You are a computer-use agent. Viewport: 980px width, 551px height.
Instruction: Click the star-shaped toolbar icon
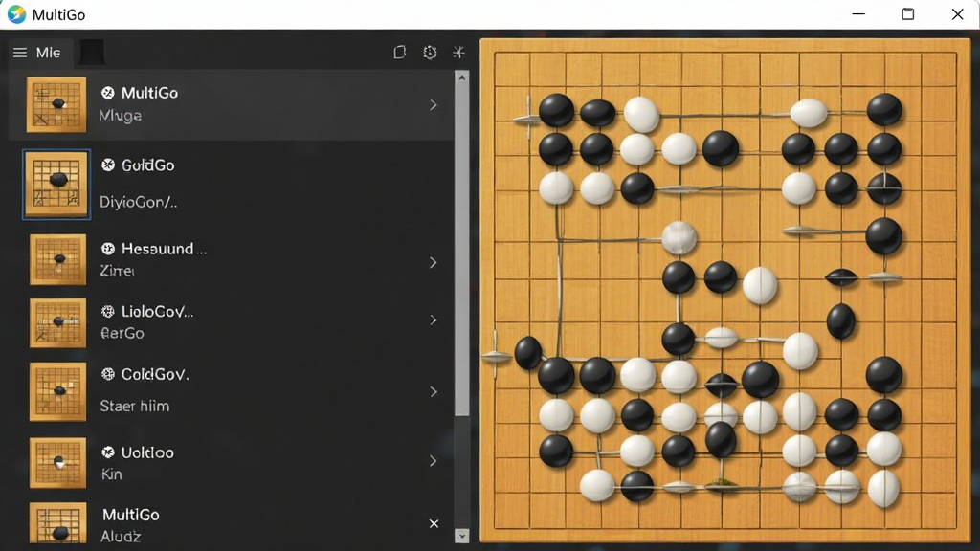coord(458,53)
